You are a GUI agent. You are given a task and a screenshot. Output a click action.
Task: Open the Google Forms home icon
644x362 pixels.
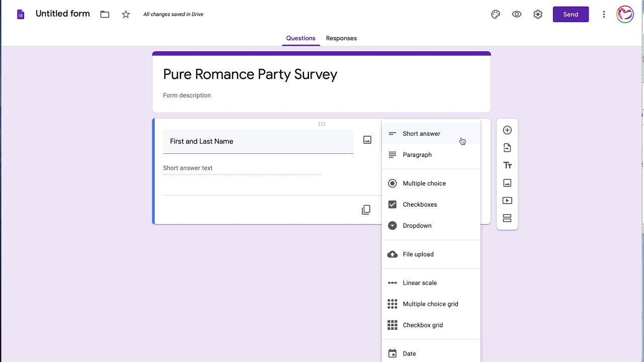[x=21, y=15]
